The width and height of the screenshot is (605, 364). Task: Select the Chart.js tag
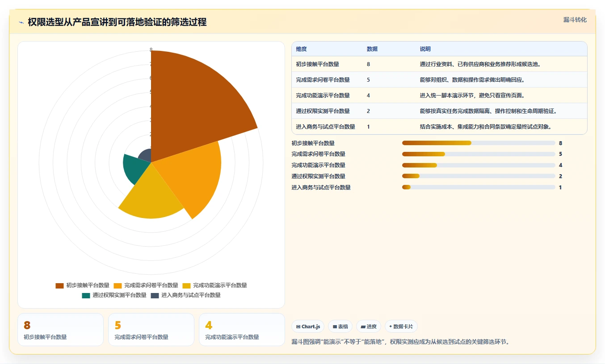tap(308, 326)
